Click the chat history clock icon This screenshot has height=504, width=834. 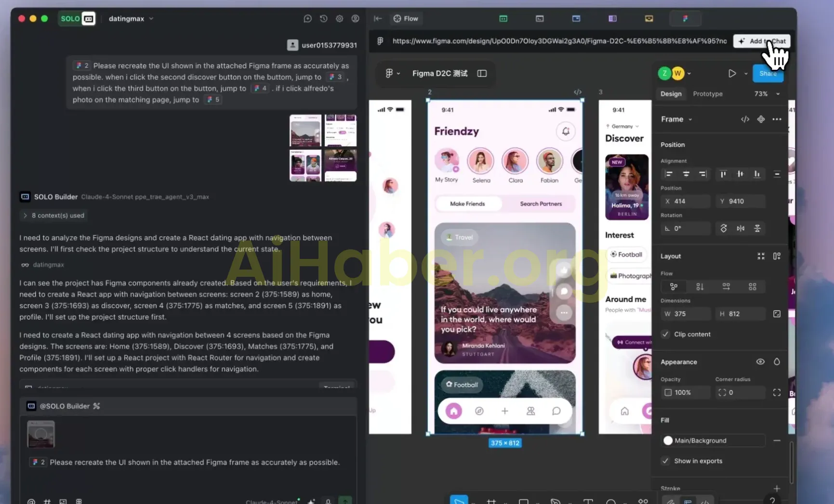click(x=324, y=19)
